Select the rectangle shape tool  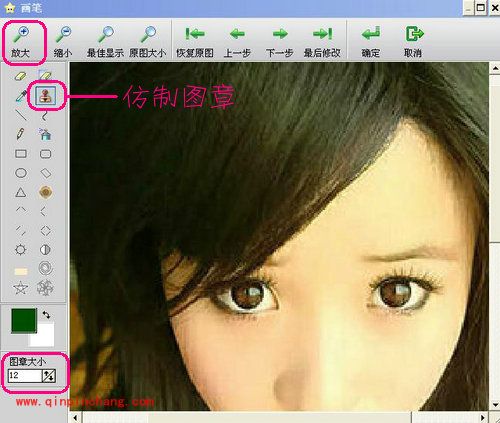(21, 154)
